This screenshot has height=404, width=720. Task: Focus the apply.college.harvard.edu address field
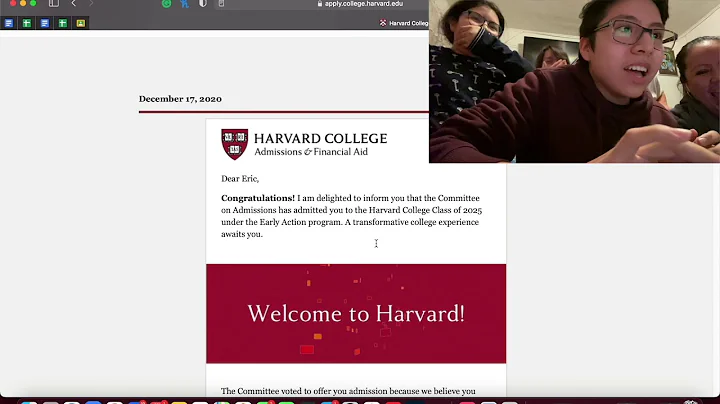pos(363,4)
